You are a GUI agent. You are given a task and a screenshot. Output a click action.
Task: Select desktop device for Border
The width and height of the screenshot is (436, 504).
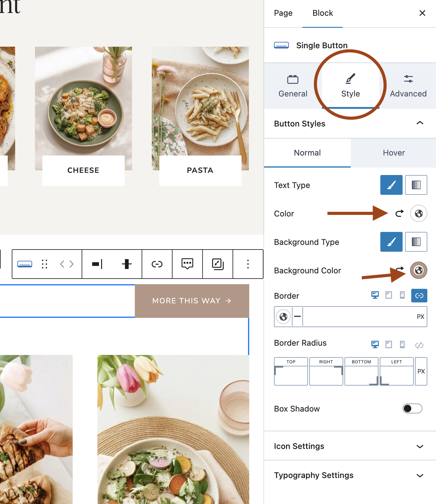tap(375, 295)
